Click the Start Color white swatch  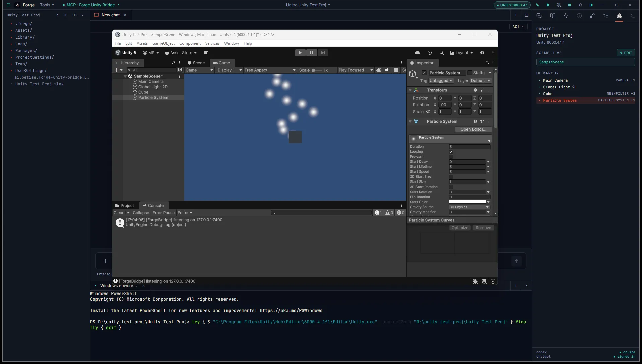pyautogui.click(x=467, y=202)
